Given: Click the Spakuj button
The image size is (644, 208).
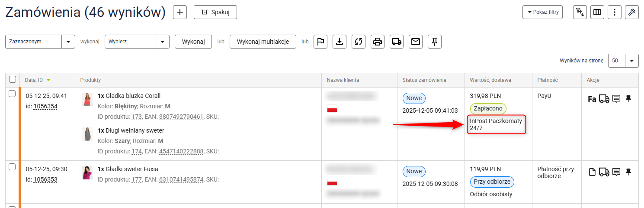Looking at the screenshot, I should (x=215, y=12).
